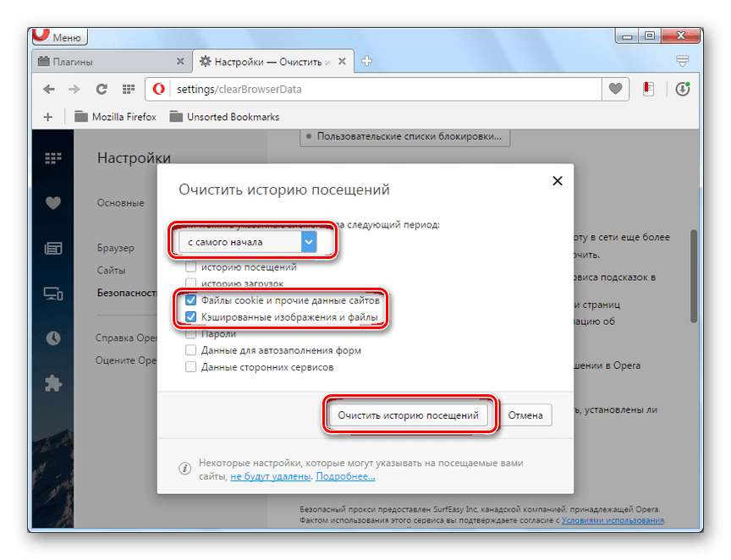The image size is (731, 560).
Task: Open synced tabs devices icon in sidebar
Action: coord(53,294)
